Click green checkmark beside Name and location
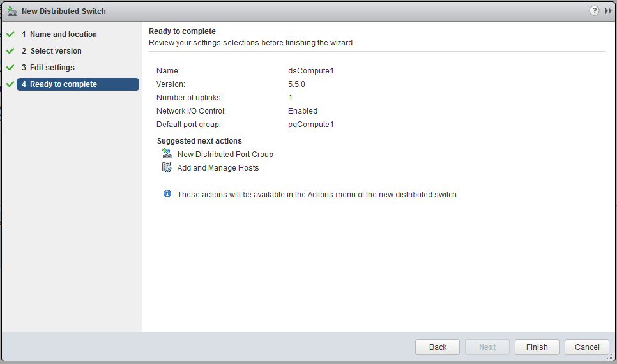This screenshot has height=364, width=617. (x=10, y=34)
